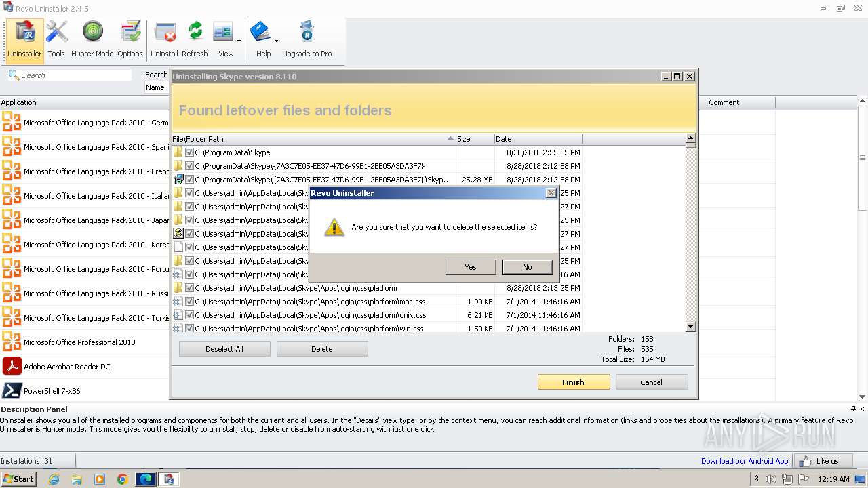The image size is (868, 488).
Task: Activate Hunter Mode icon
Action: (x=92, y=39)
